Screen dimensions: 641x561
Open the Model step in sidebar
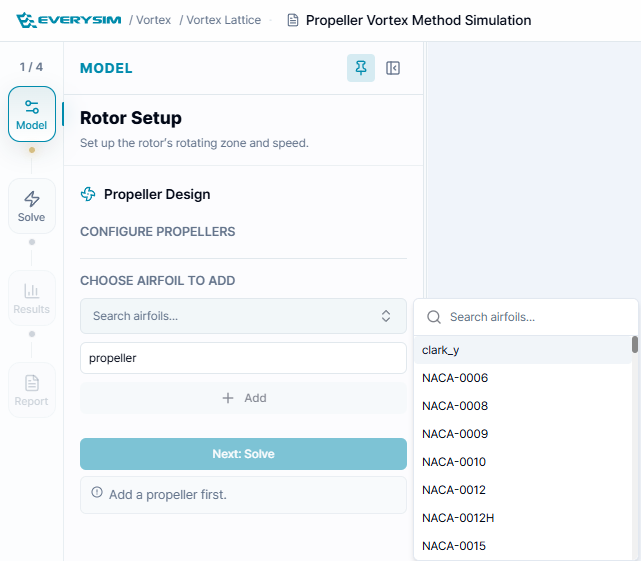tap(32, 114)
